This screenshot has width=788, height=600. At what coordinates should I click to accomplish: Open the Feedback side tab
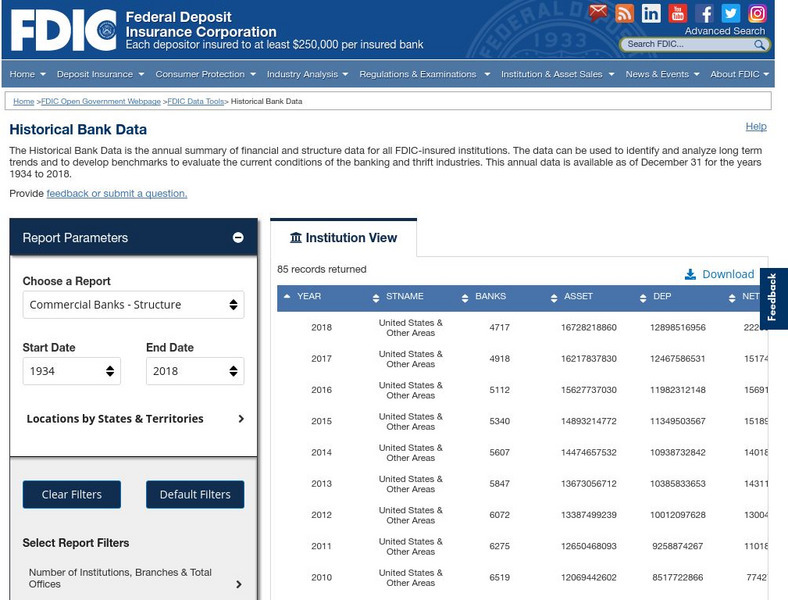click(x=773, y=298)
